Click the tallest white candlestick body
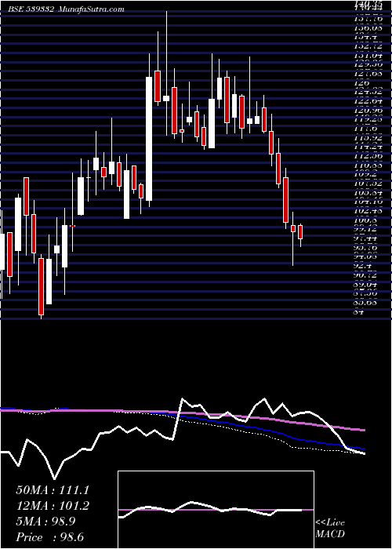The image size is (392, 549). point(149,139)
